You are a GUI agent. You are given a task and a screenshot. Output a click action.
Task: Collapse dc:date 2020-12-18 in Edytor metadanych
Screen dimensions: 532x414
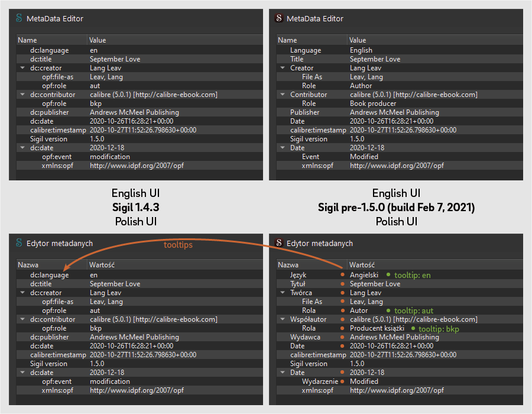[22, 372]
